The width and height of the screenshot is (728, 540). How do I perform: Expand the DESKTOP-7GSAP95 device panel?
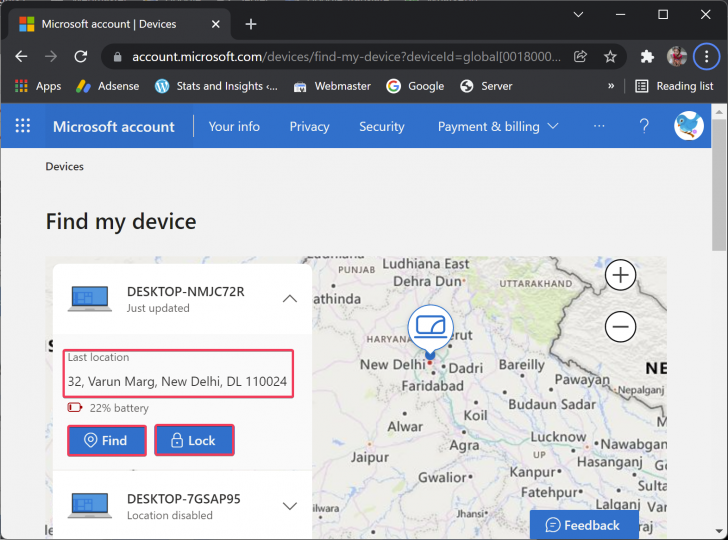[x=290, y=506]
